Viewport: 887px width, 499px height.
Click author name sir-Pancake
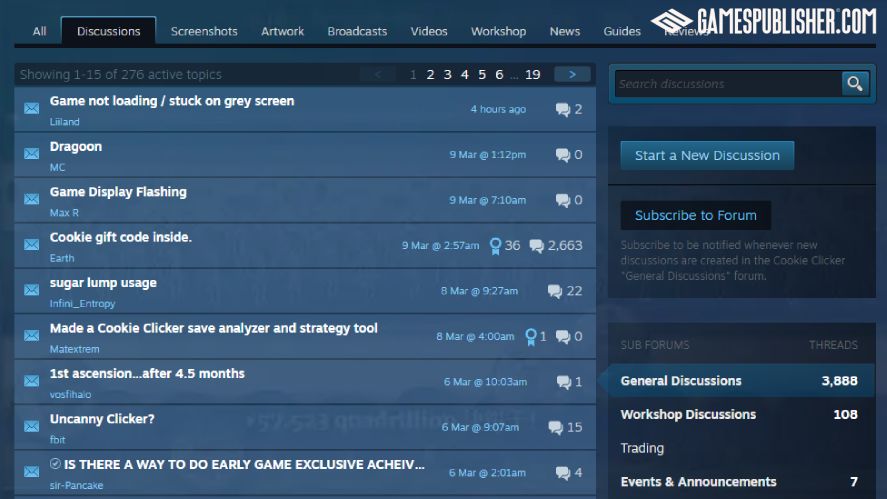tap(76, 485)
